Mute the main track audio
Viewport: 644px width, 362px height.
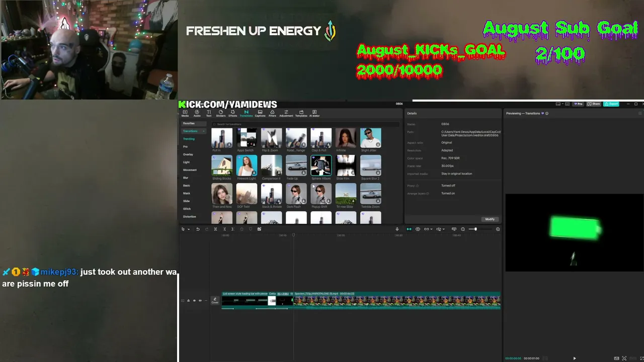tap(200, 301)
